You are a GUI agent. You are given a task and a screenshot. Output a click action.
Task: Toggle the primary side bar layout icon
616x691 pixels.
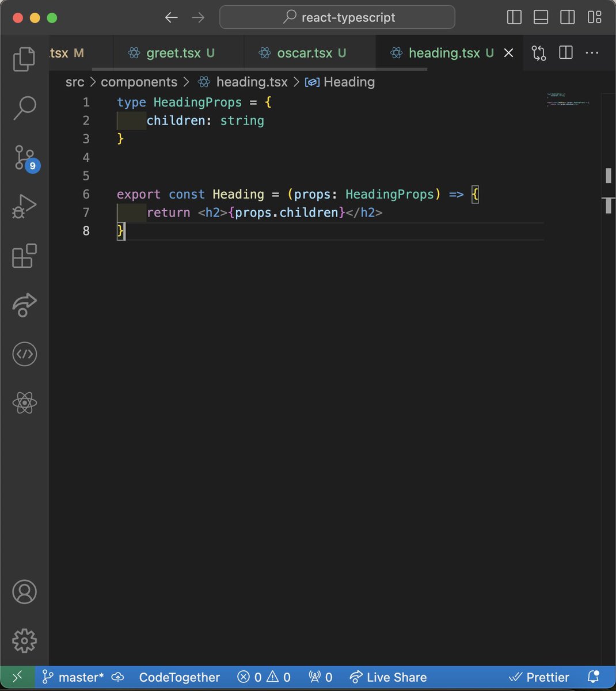(514, 17)
